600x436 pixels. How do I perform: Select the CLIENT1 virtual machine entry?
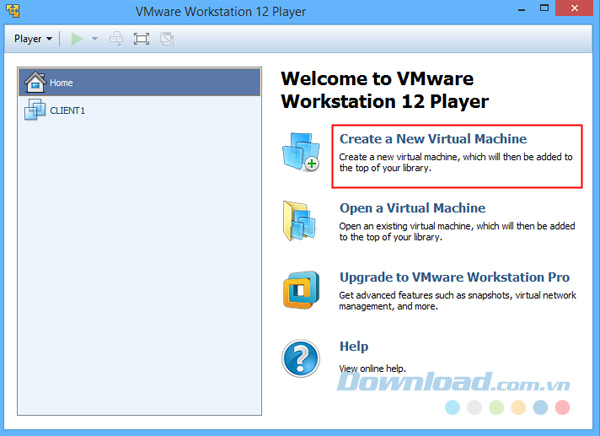(140, 110)
